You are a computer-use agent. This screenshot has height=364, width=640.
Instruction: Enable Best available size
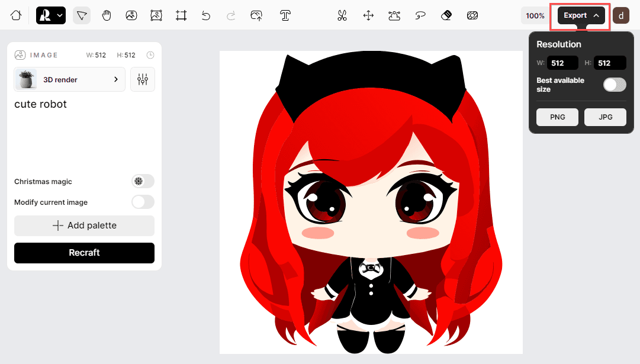click(614, 85)
